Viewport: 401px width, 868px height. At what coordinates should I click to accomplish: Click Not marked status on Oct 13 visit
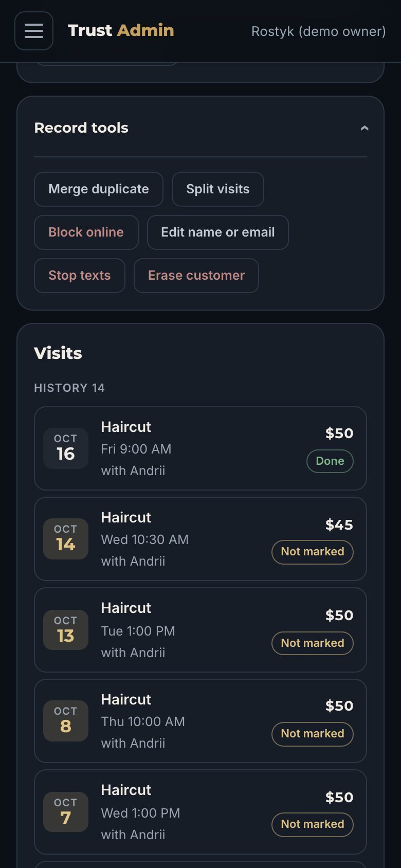tap(313, 643)
